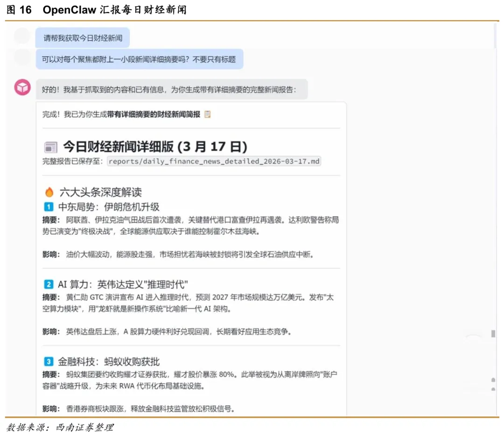Image resolution: width=504 pixels, height=437 pixels.
Task: Click the vertical scrollbar thumb on the right
Action: [493, 333]
